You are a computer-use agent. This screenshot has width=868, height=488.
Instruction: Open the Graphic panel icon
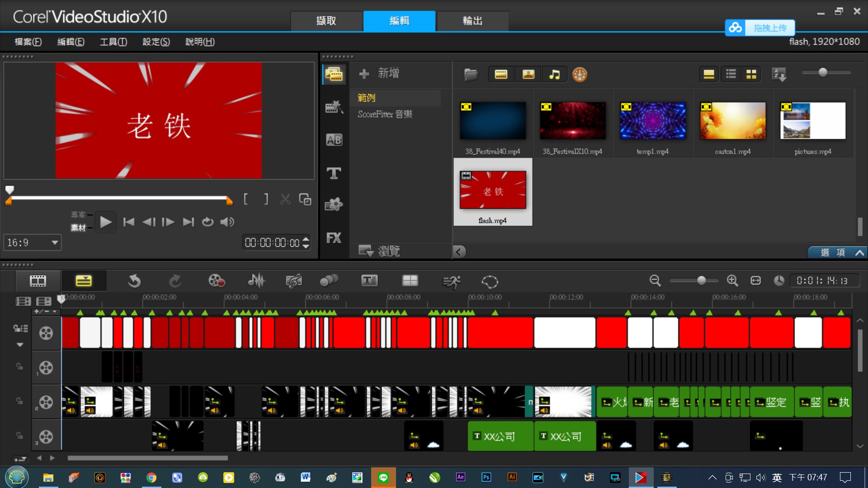coord(334,205)
